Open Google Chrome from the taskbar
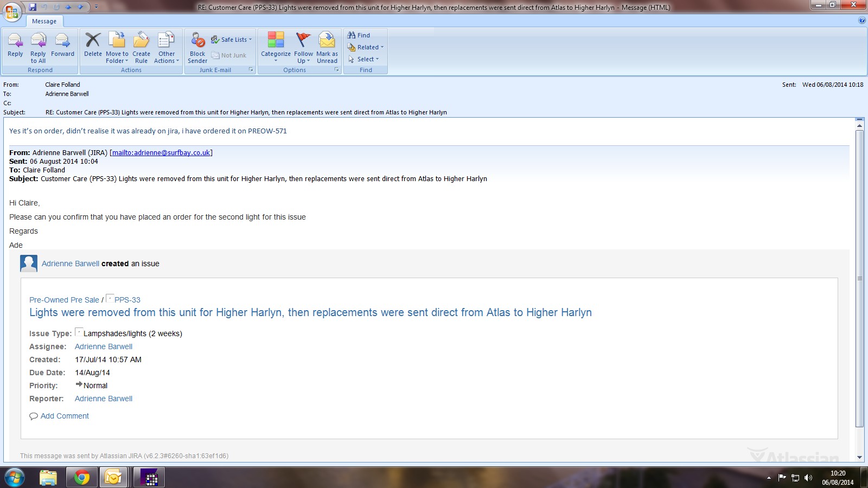 [81, 477]
